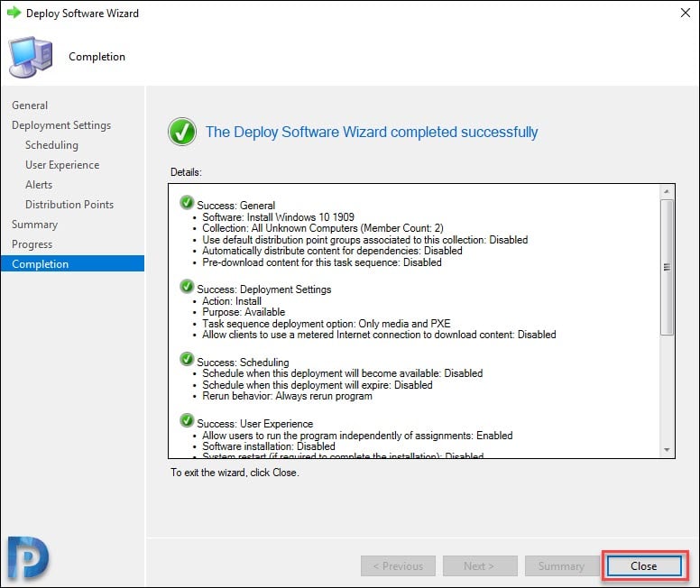Image resolution: width=700 pixels, height=588 pixels.
Task: Click 'Schedule when this deployment will expire' line
Action: coord(318,385)
